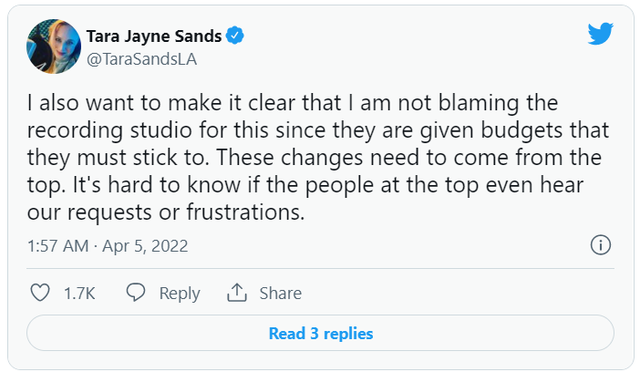The image size is (640, 372).
Task: Click the Reply text label
Action: coord(180,293)
